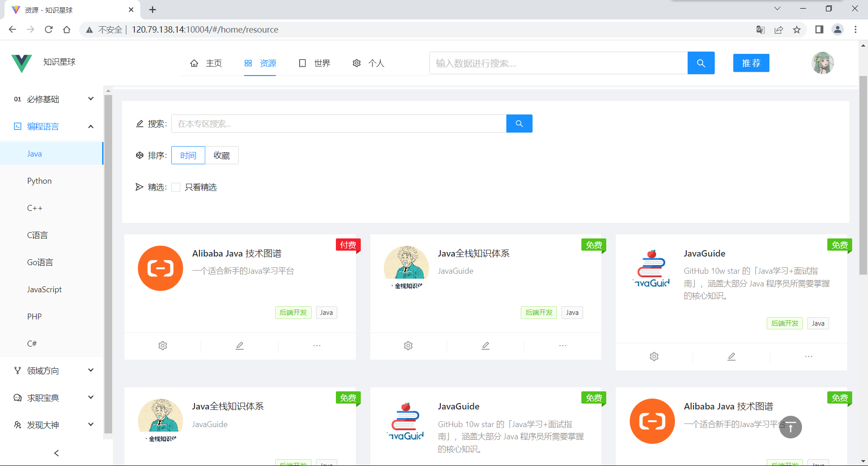Open a new browser tab

coord(152,10)
